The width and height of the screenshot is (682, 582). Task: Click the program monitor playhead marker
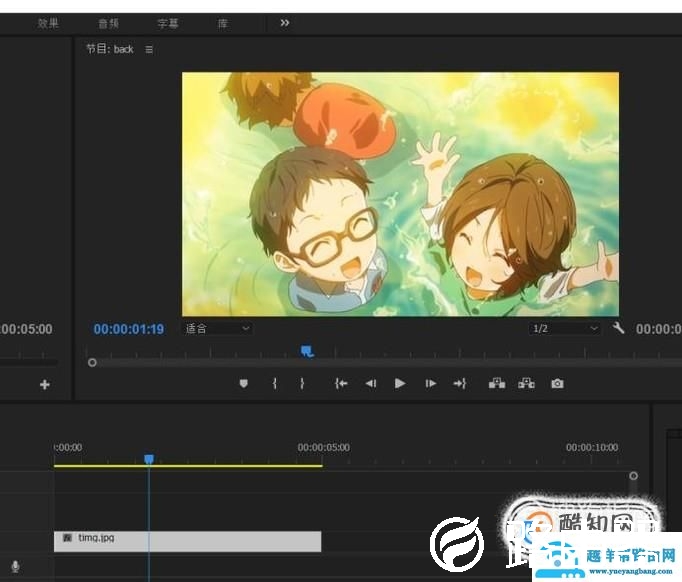pos(307,351)
